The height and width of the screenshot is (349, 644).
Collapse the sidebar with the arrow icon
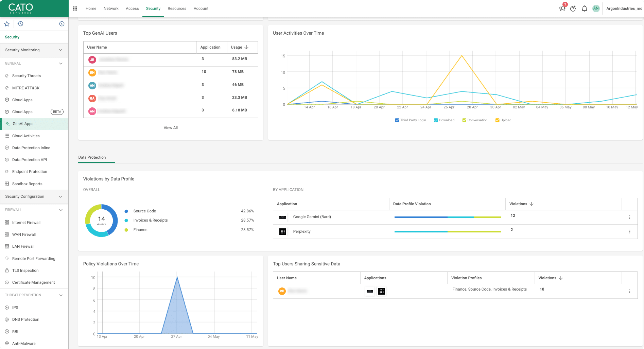click(62, 24)
